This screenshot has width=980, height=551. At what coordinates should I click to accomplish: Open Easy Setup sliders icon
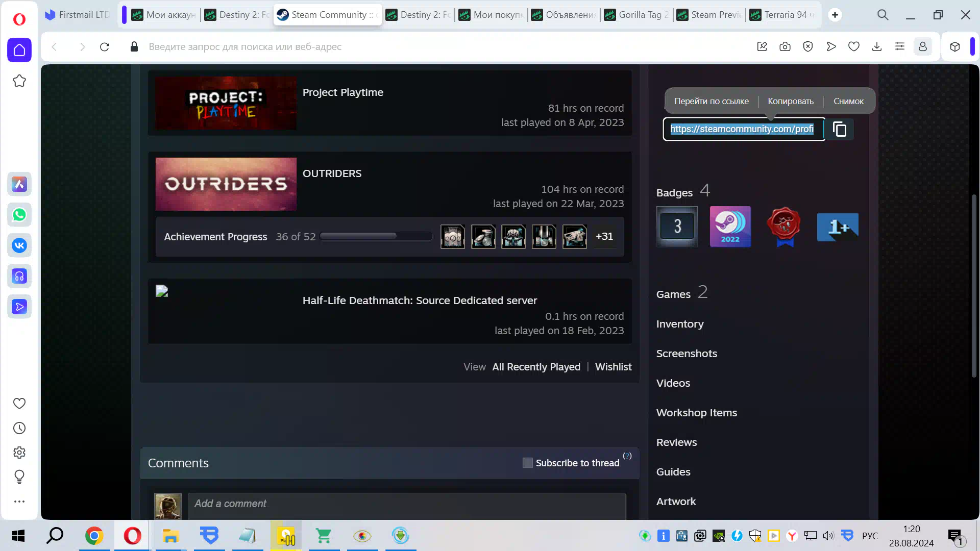(900, 47)
